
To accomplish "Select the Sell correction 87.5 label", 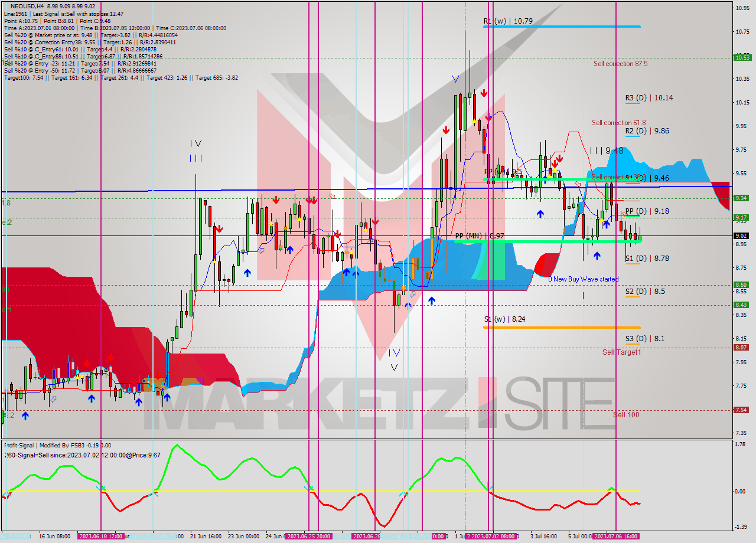I will point(620,63).
